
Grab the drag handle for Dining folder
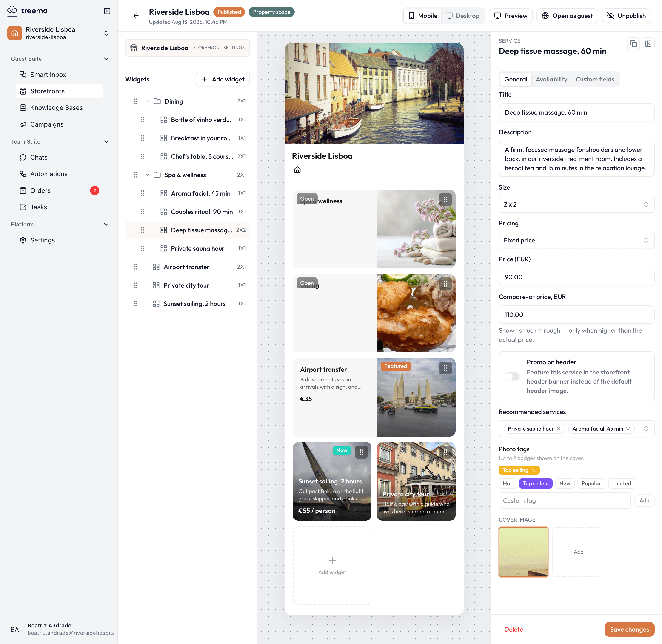pos(135,101)
